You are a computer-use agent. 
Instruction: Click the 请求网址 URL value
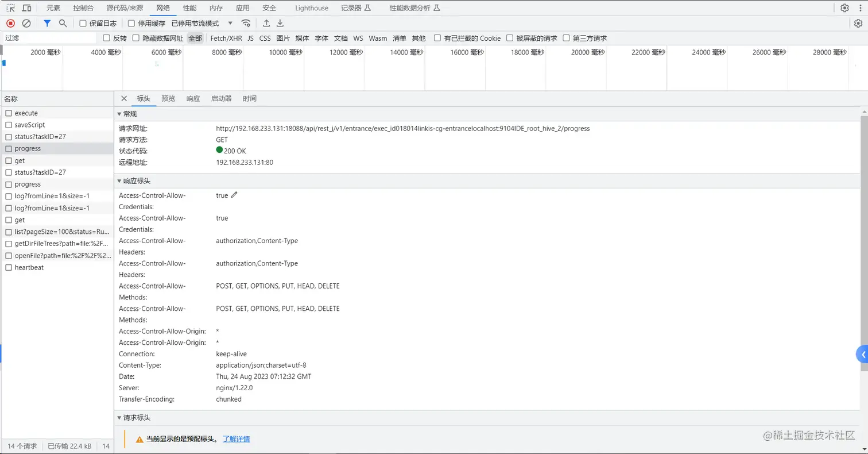(x=403, y=129)
